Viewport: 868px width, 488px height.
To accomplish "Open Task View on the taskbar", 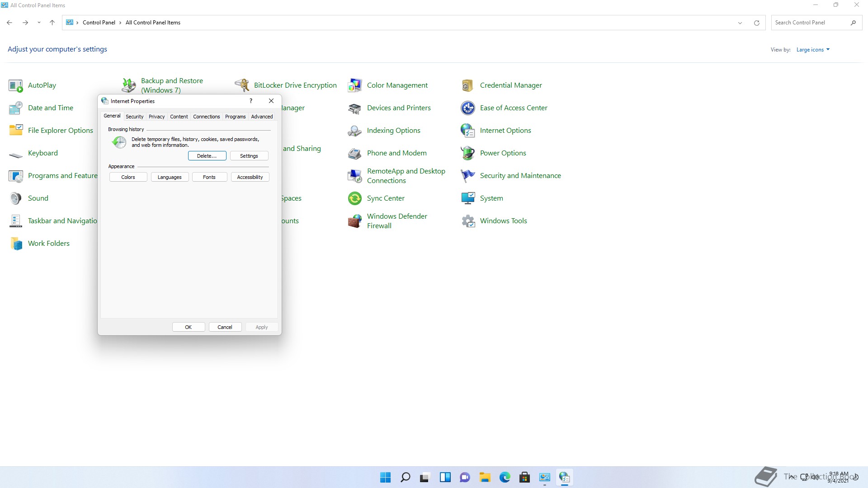I will [425, 478].
